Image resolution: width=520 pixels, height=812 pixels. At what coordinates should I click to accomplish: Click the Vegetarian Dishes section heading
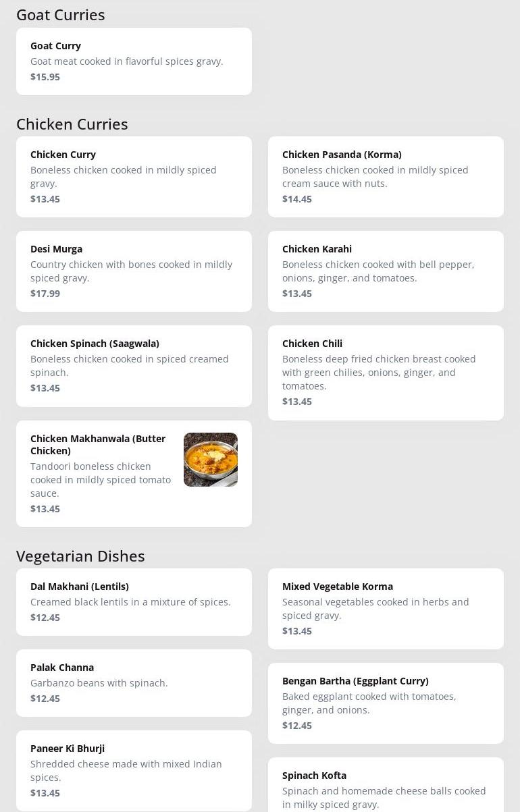click(80, 556)
